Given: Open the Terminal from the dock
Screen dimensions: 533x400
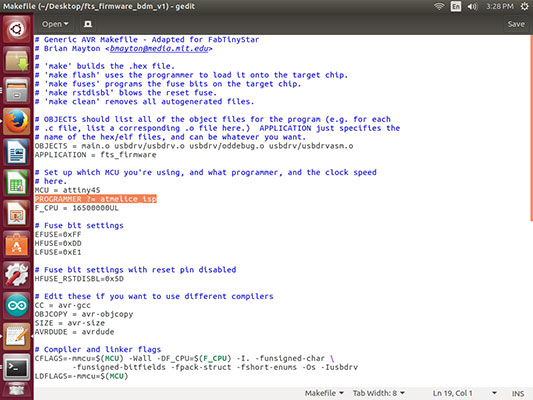Looking at the screenshot, I should pos(17,366).
